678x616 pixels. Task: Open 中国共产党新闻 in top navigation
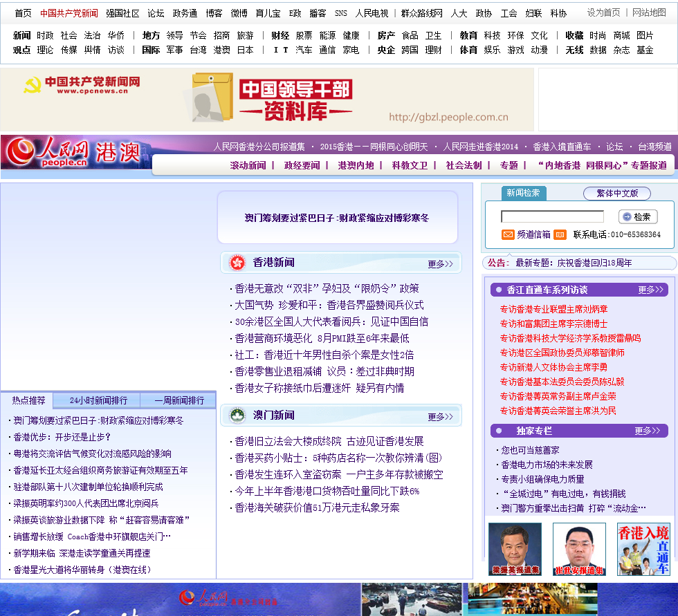pyautogui.click(x=69, y=13)
